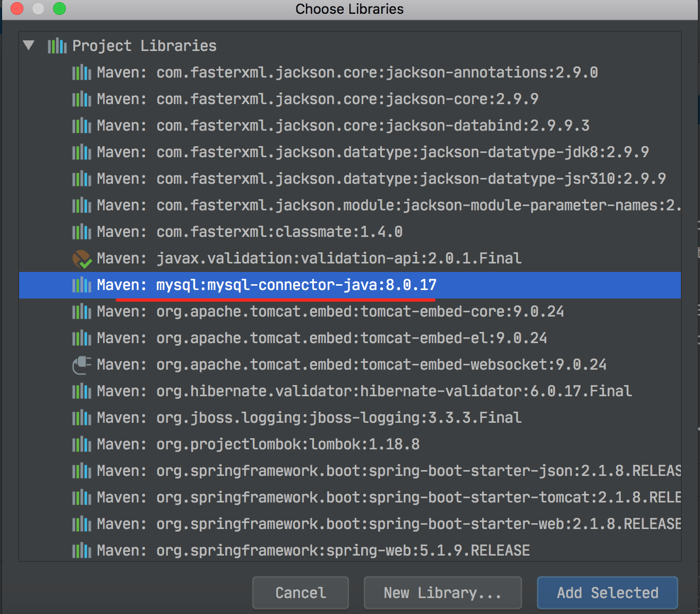
Task: Click library icon beside mysql-connector-java:8.0.17
Action: pos(82,285)
